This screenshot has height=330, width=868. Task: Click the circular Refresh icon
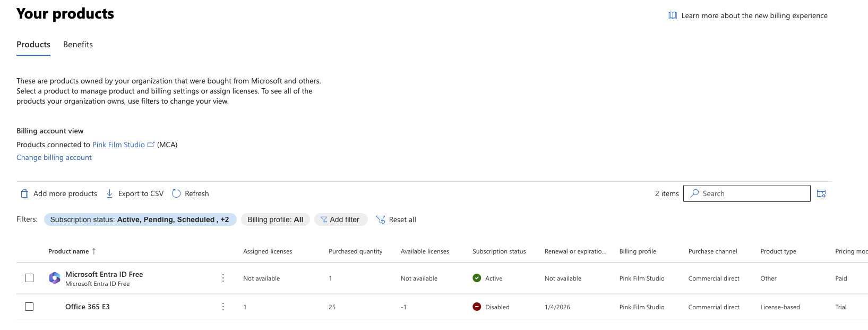[x=176, y=193]
